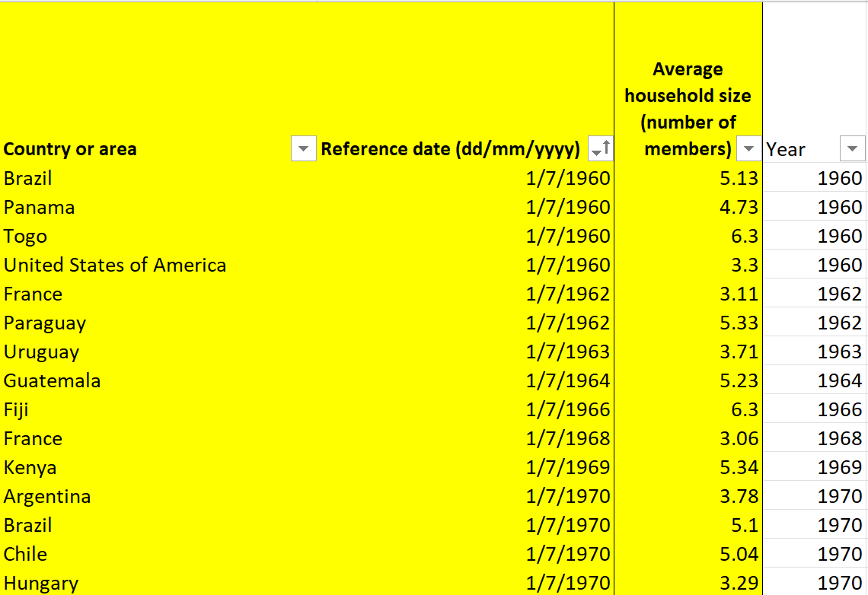Select the Hungary country cell
868x595 pixels.
pos(41,584)
